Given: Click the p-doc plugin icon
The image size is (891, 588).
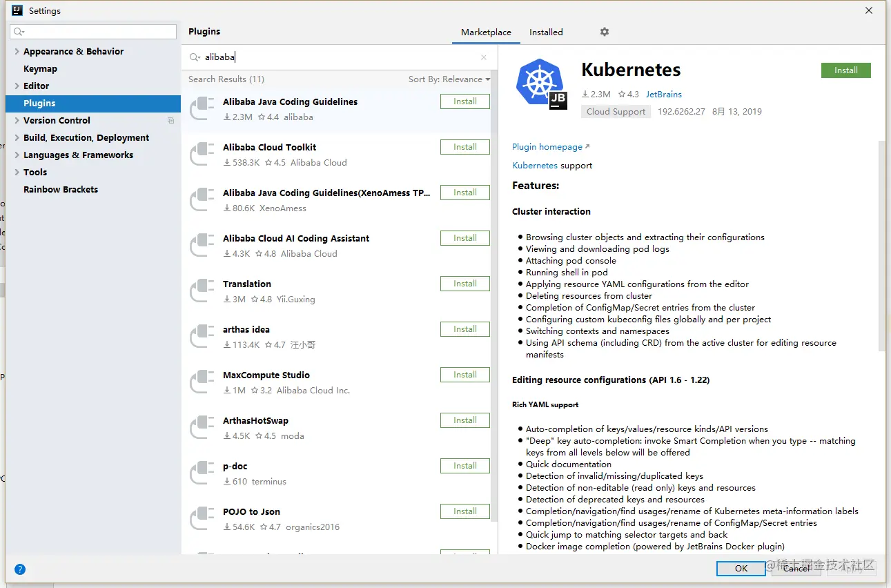Looking at the screenshot, I should pos(202,473).
